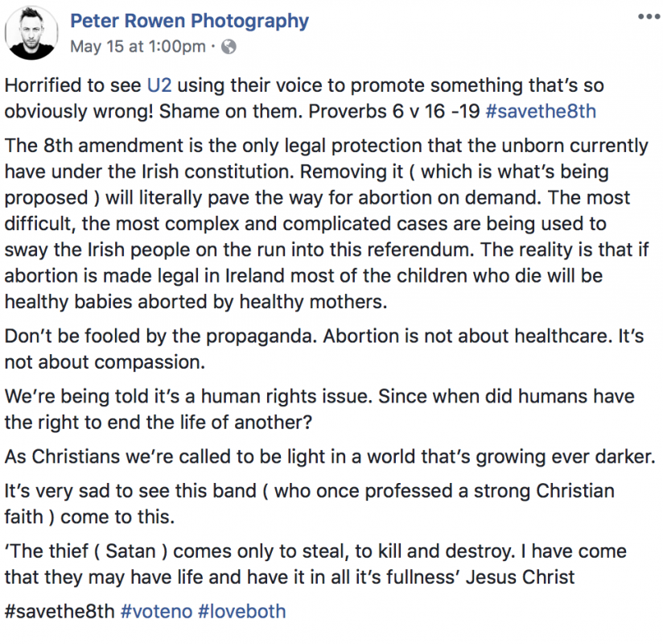Open the May 15 at 1:00pm timestamp
The width and height of the screenshot is (663, 644).
tap(138, 47)
